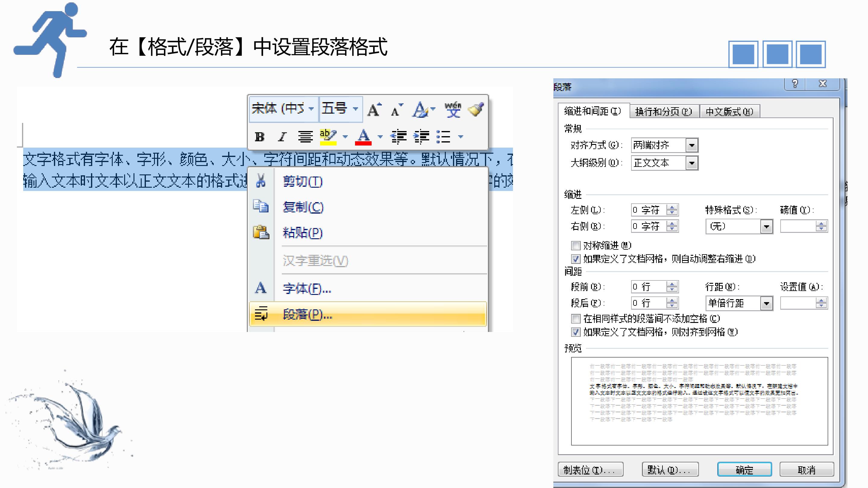Image resolution: width=868 pixels, height=488 pixels.
Task: Click the 默认(D)... button
Action: pyautogui.click(x=670, y=470)
